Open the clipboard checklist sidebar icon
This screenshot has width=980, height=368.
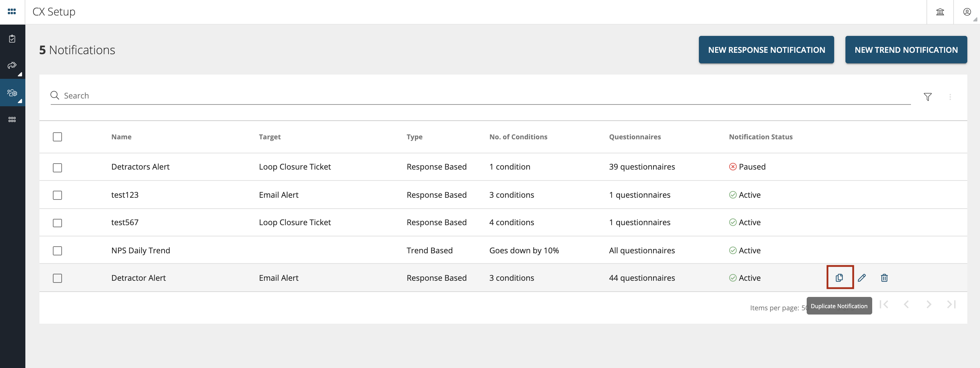point(12,39)
